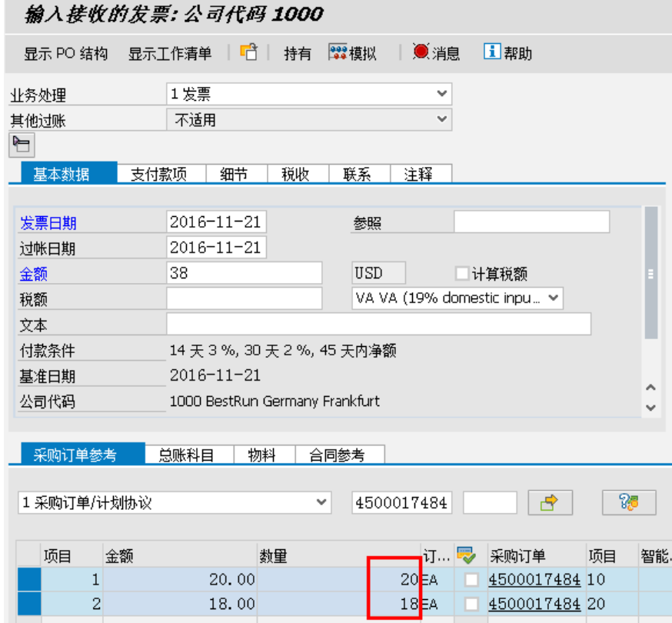The width and height of the screenshot is (672, 623).
Task: Toggle the 计算税额 checkbox
Action: [462, 273]
